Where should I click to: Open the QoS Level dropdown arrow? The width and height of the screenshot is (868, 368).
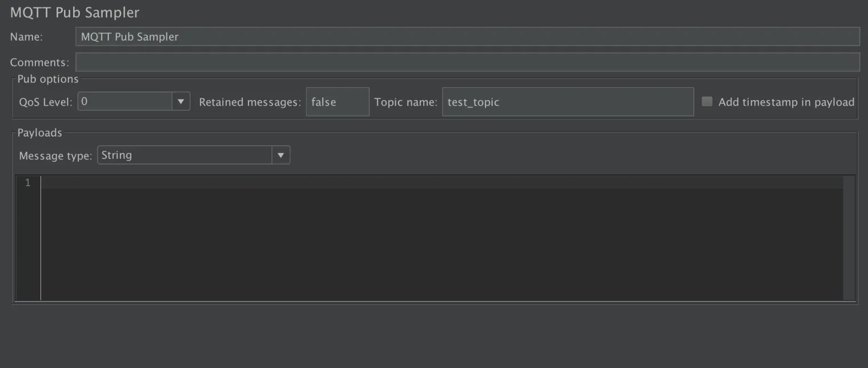(x=180, y=102)
